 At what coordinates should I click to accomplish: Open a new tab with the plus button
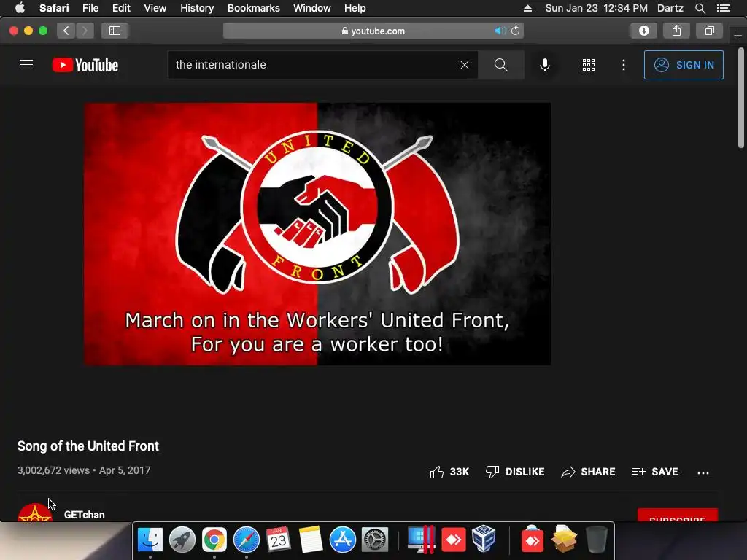click(738, 35)
